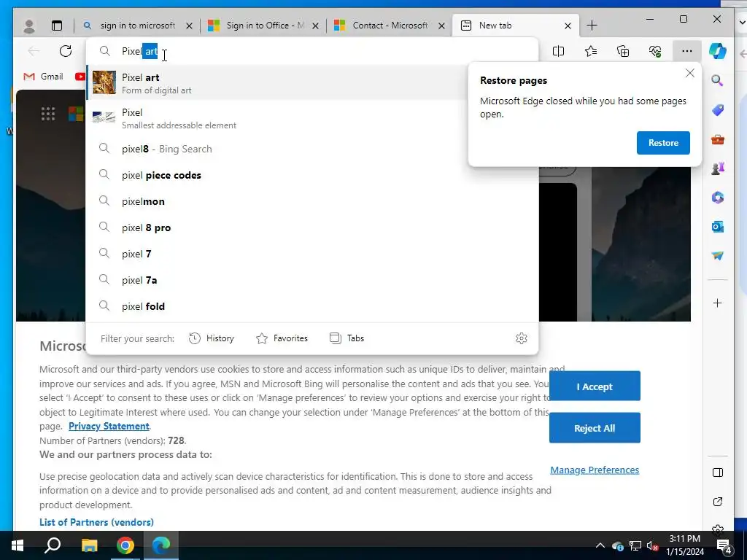
Task: Open address bar suggestion settings gear
Action: pyautogui.click(x=521, y=338)
